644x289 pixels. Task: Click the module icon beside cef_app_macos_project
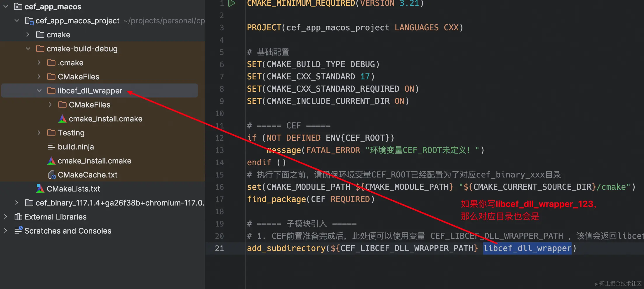pos(29,20)
